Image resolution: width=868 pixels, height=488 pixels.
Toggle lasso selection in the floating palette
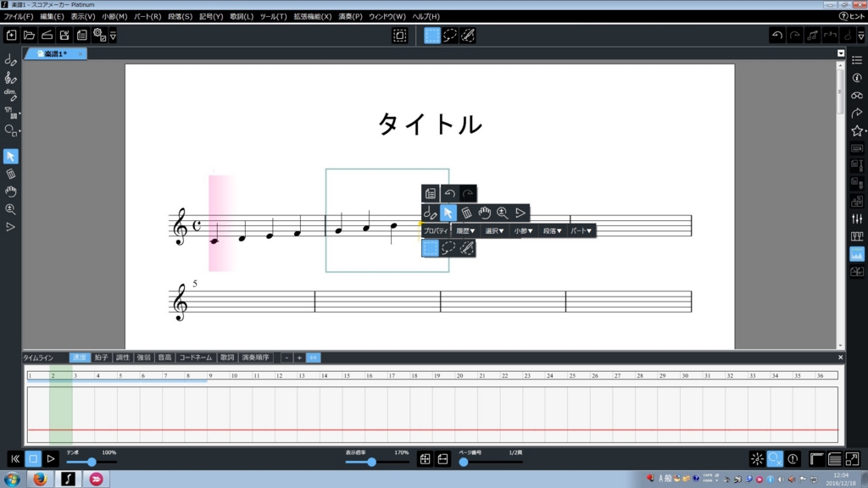[x=448, y=248]
